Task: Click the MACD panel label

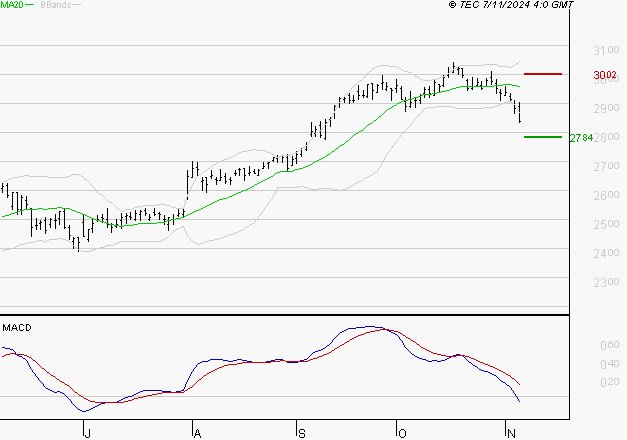Action: coord(17,328)
